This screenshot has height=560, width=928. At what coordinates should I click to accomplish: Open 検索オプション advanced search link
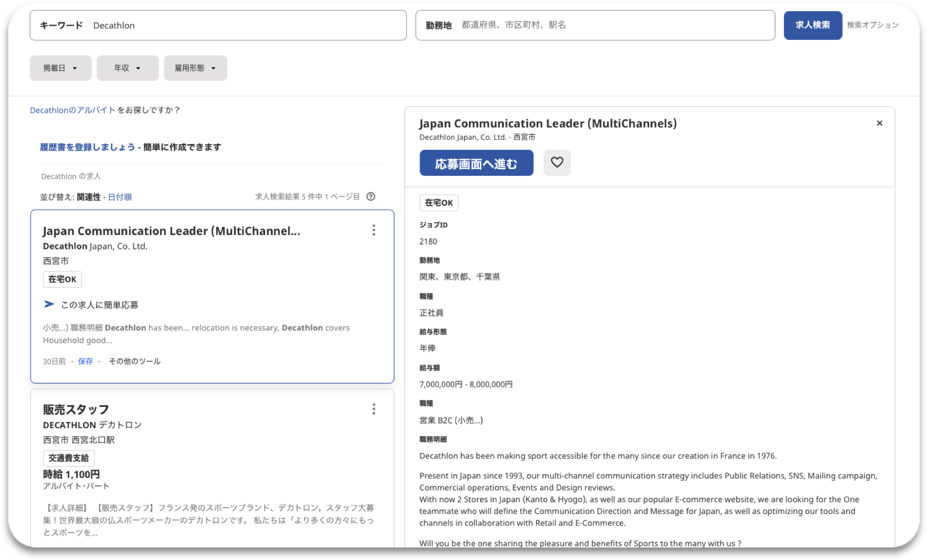(x=873, y=25)
